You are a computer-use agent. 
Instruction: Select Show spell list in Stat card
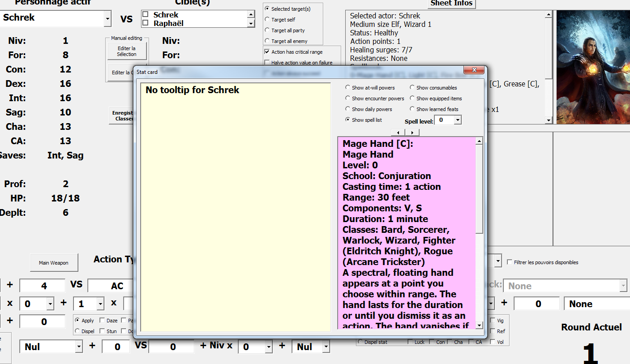pyautogui.click(x=348, y=120)
